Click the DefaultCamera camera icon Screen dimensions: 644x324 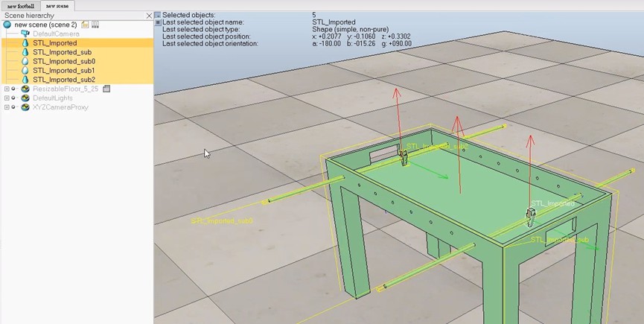(x=25, y=34)
